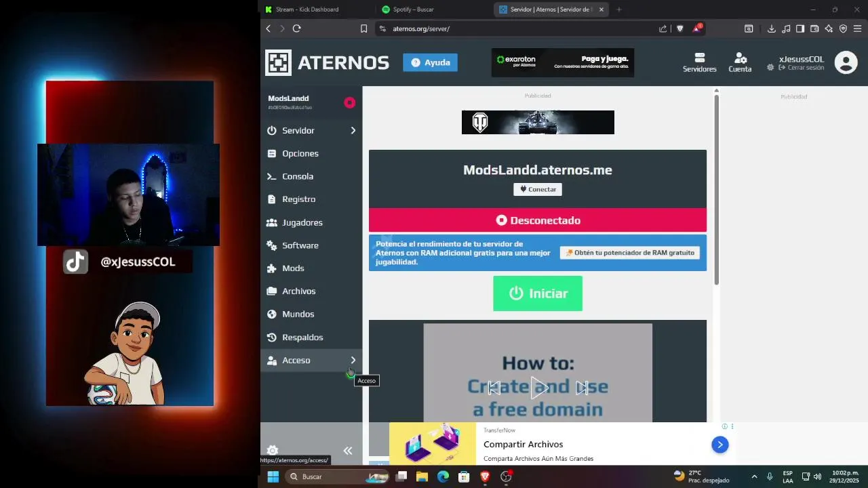Click the red offline status indicator
Image resolution: width=868 pixels, height=488 pixels.
[x=349, y=102]
